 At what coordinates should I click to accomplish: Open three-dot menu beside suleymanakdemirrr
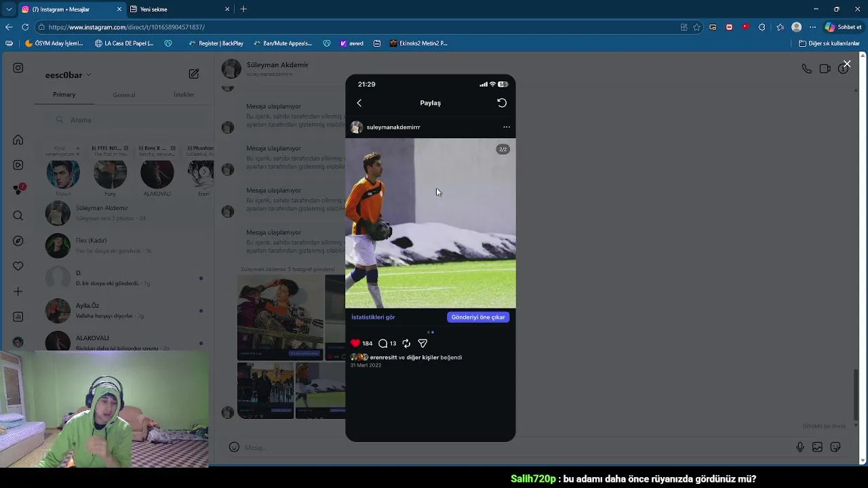click(x=507, y=127)
